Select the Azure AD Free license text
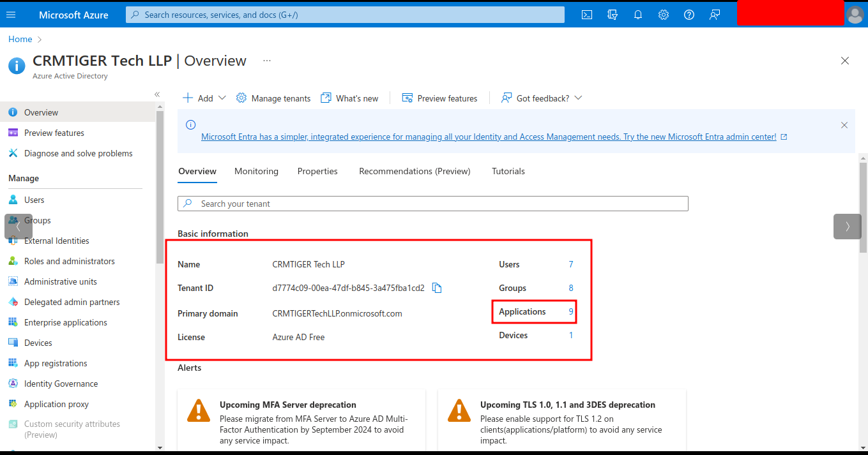This screenshot has height=455, width=868. click(298, 337)
